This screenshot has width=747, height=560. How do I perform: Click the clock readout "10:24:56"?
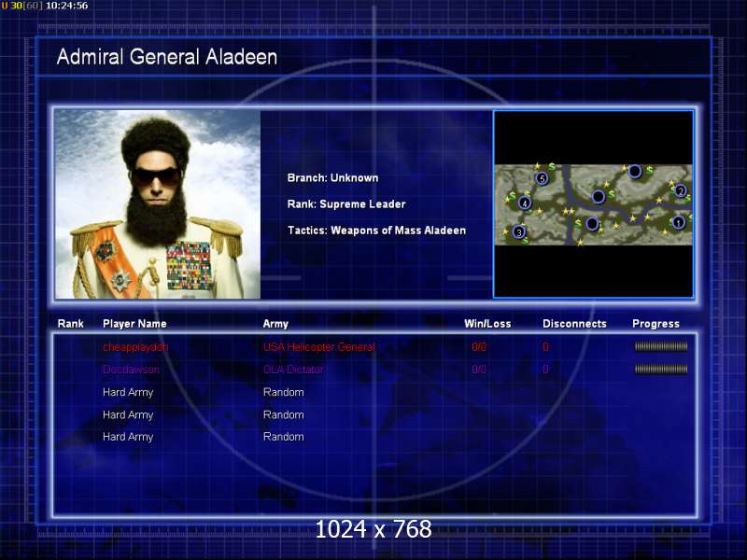click(66, 6)
